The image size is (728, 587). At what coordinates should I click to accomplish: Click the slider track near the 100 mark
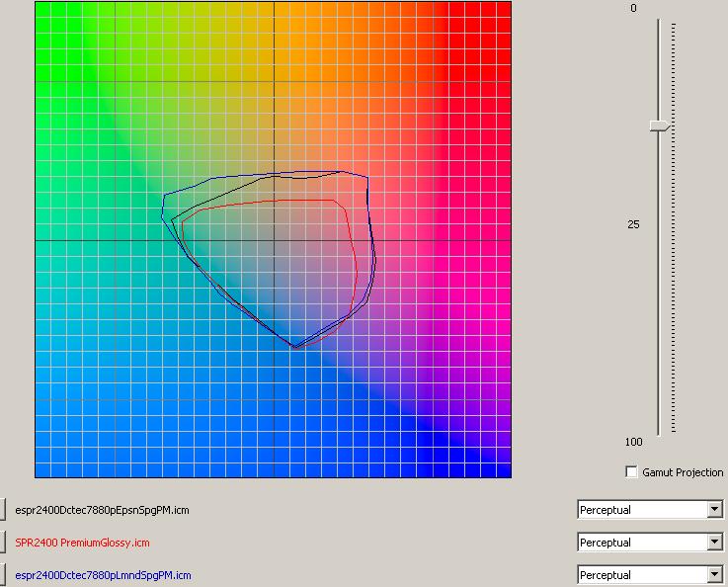658,433
